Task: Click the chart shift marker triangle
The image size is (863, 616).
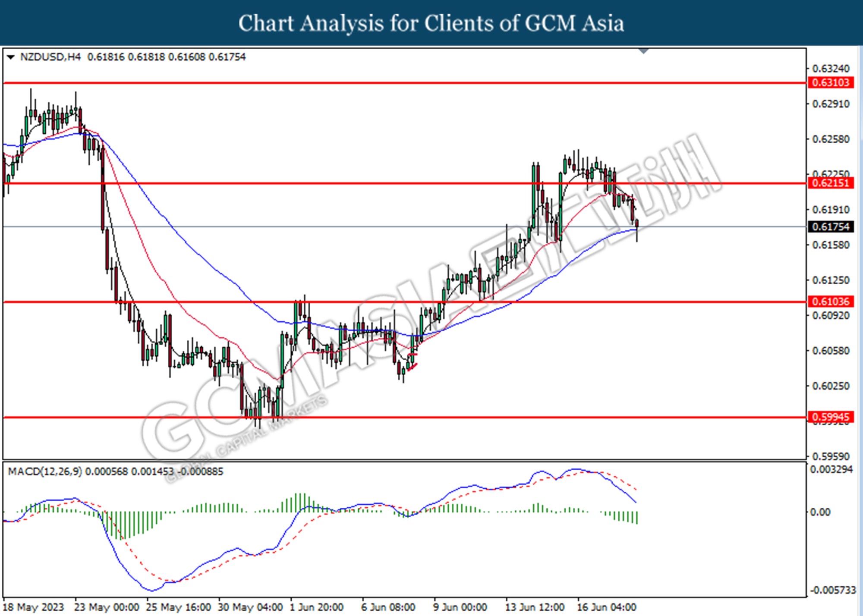Action: click(x=643, y=51)
